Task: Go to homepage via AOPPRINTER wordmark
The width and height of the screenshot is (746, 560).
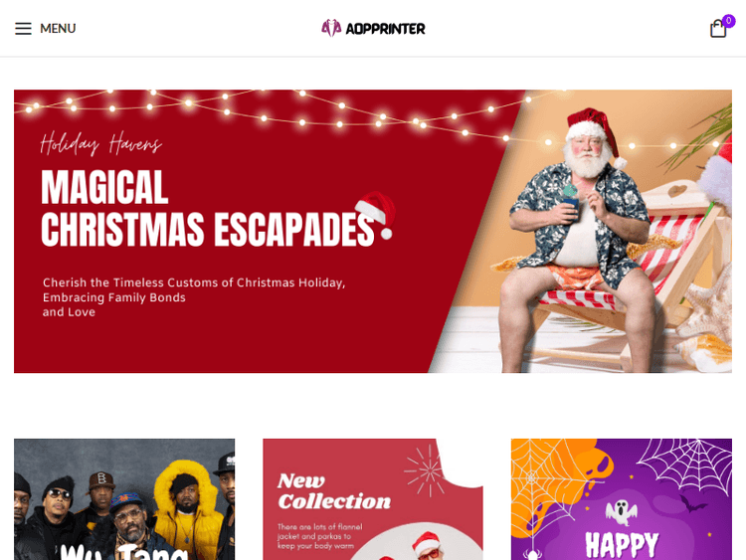Action: 385,29
